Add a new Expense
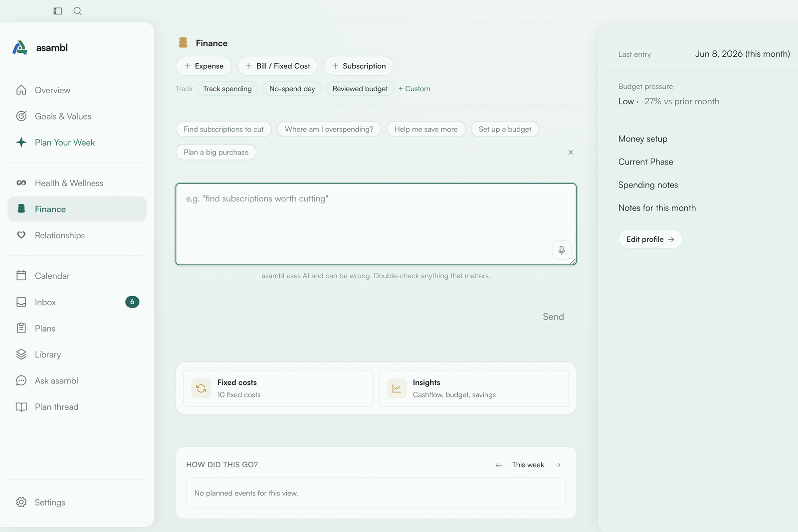This screenshot has width=798, height=532. pos(203,66)
